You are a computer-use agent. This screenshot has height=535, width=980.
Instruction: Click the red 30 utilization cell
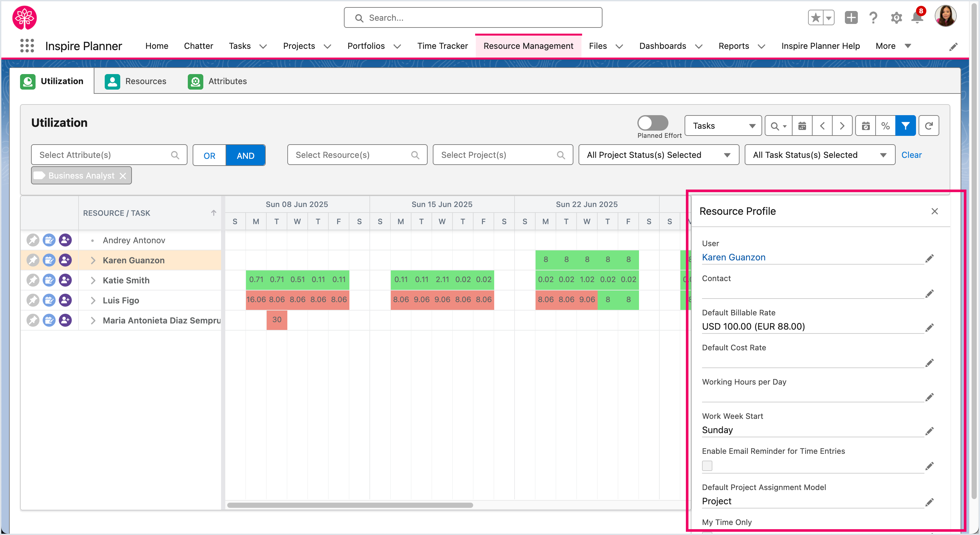277,320
